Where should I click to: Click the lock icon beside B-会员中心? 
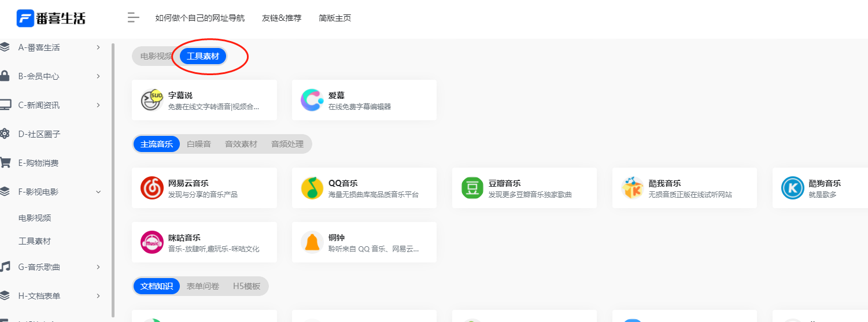click(5, 76)
